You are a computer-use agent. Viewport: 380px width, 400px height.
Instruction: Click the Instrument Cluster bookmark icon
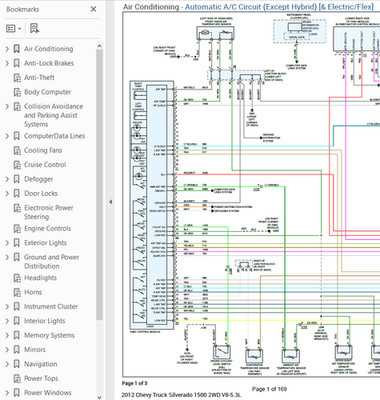click(x=17, y=307)
